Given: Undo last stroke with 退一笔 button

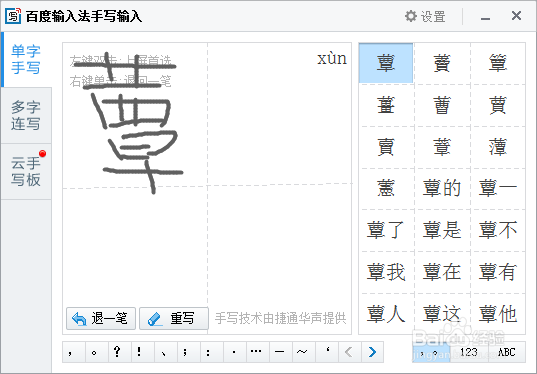Looking at the screenshot, I should click(101, 319).
